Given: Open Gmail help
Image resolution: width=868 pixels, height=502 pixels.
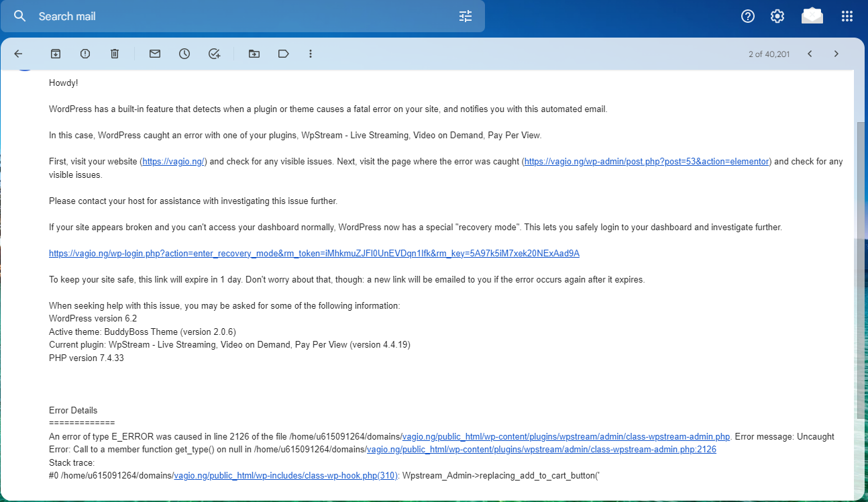Looking at the screenshot, I should tap(747, 15).
